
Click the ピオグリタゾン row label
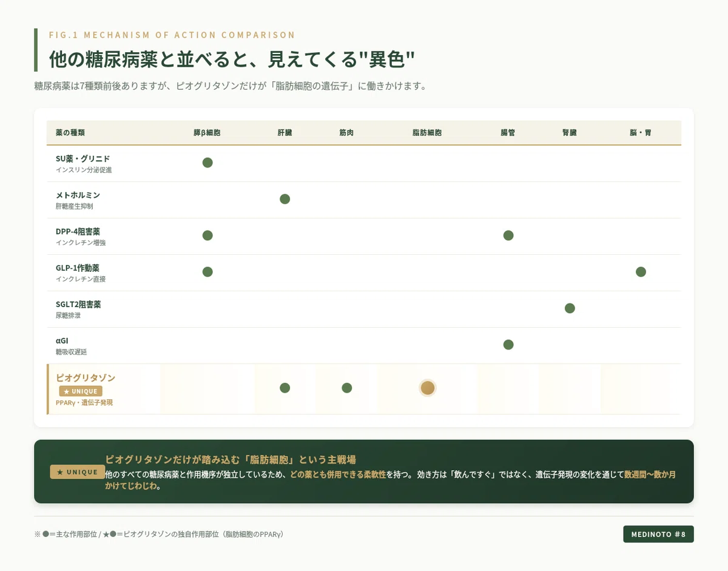[86, 377]
